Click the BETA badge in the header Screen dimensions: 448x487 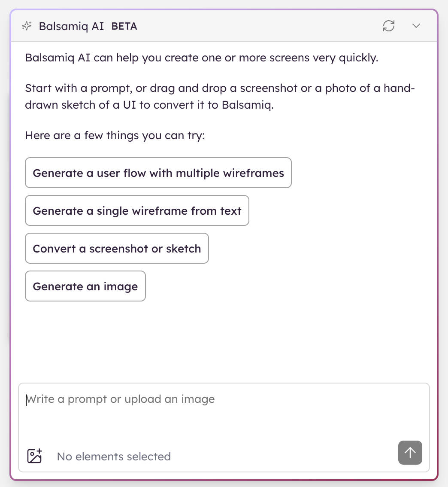124,26
